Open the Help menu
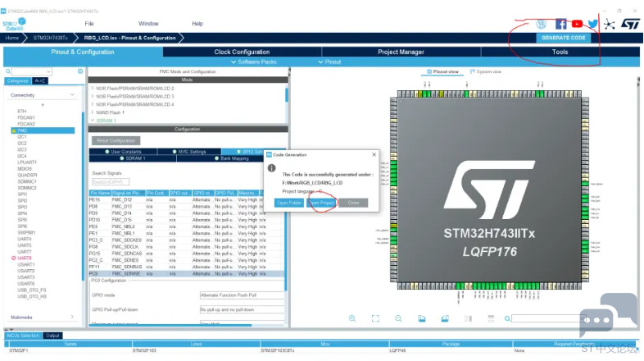 point(197,24)
